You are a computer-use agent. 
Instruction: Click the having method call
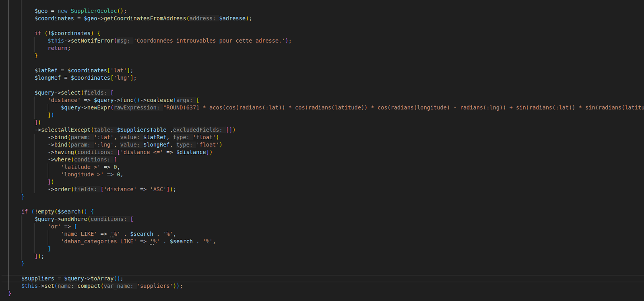64,152
